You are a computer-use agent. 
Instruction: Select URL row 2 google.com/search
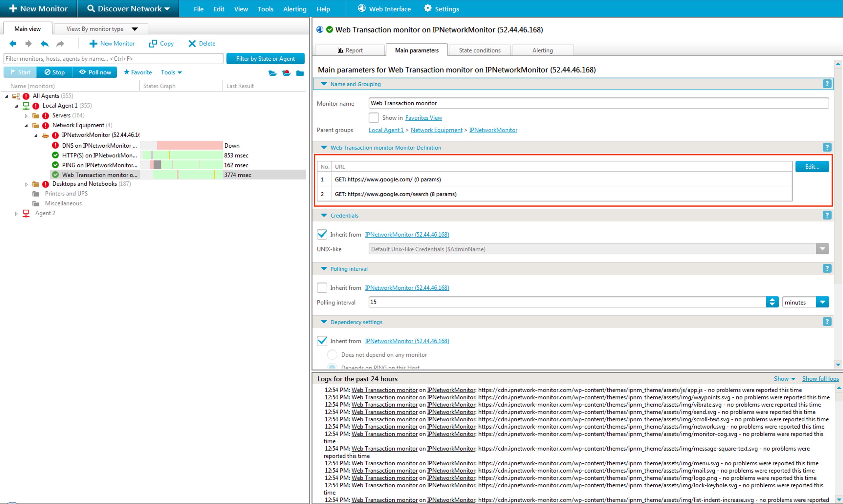click(554, 194)
